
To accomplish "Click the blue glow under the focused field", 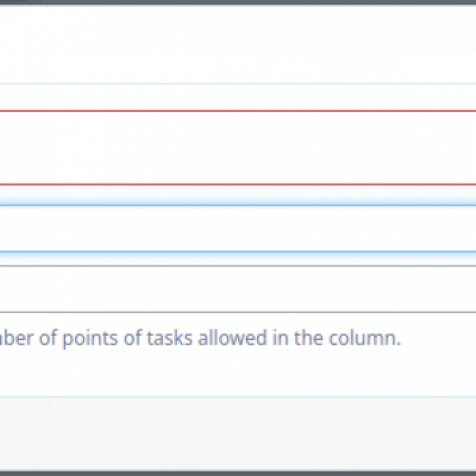I will click(238, 257).
